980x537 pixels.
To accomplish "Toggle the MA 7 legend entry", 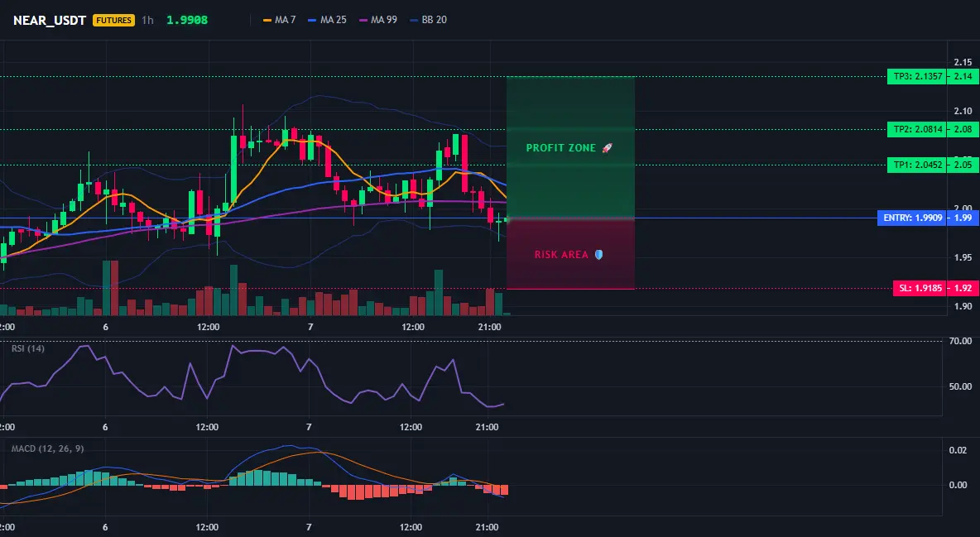I will point(280,20).
